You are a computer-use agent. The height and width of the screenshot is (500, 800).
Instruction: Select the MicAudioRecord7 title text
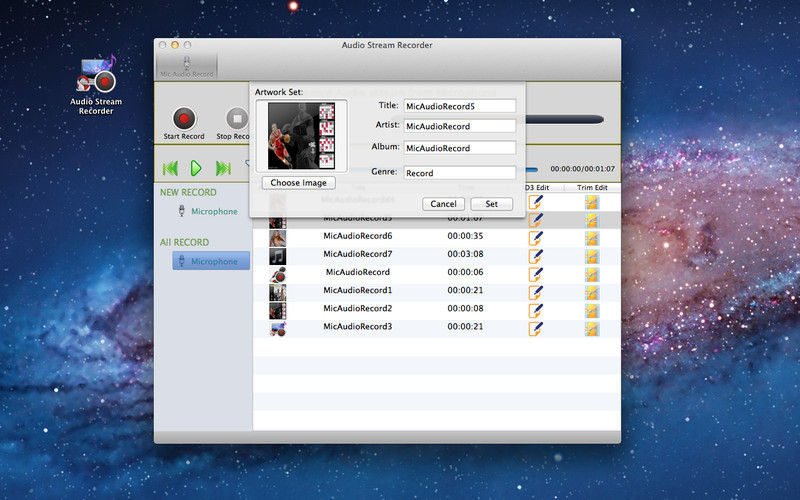358,254
